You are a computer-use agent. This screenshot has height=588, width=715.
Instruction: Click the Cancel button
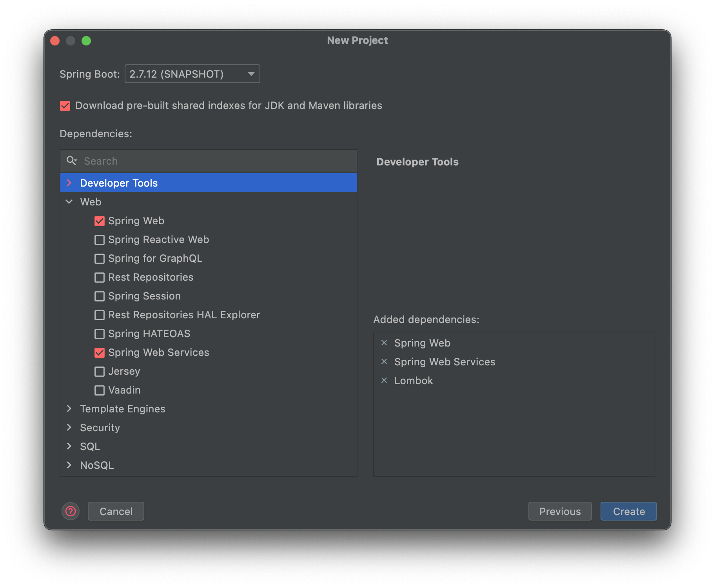[x=116, y=511]
